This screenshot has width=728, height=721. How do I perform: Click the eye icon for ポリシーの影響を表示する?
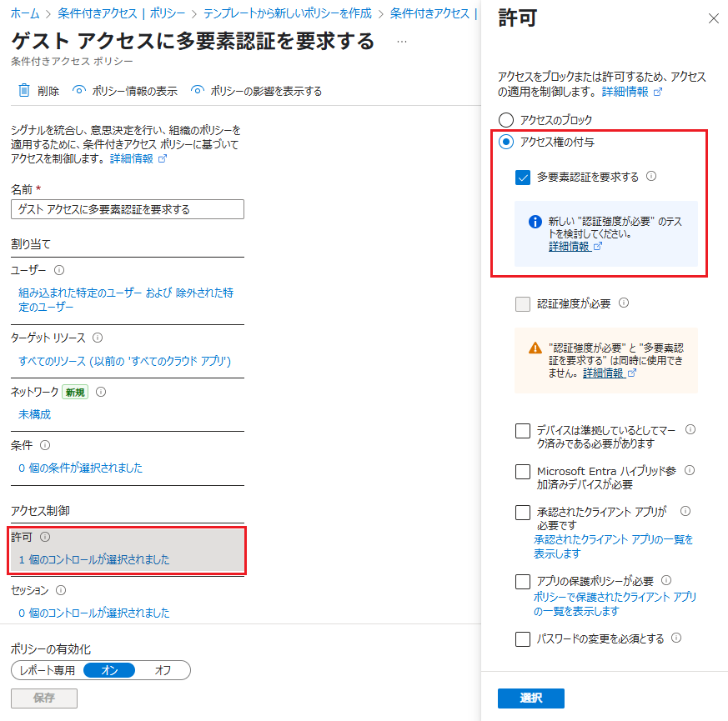198,90
